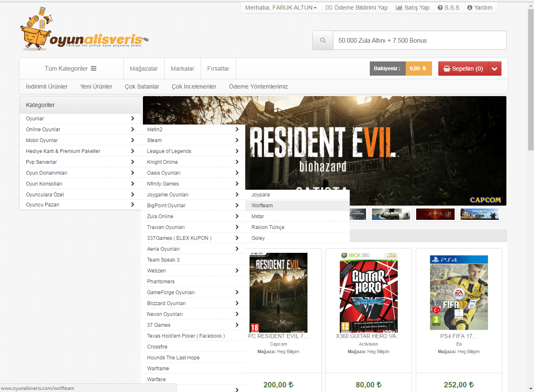
Task: Expand the Oyun Donanımları category
Action: pyautogui.click(x=80, y=173)
